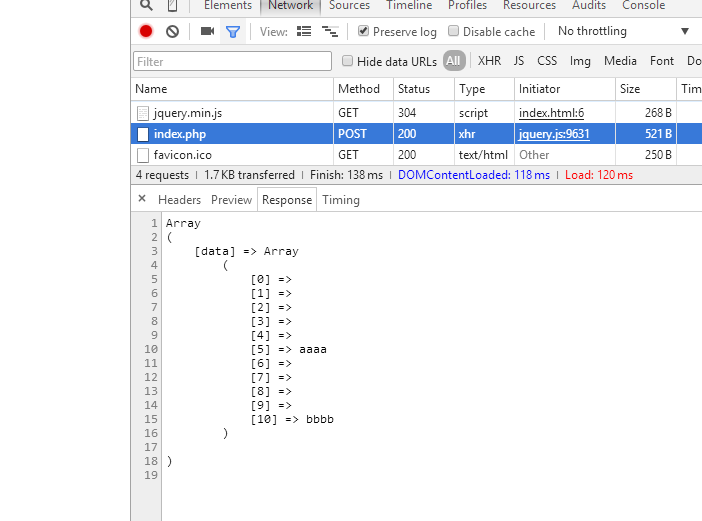Select the large request rows view icon
The width and height of the screenshot is (702, 521).
(304, 31)
